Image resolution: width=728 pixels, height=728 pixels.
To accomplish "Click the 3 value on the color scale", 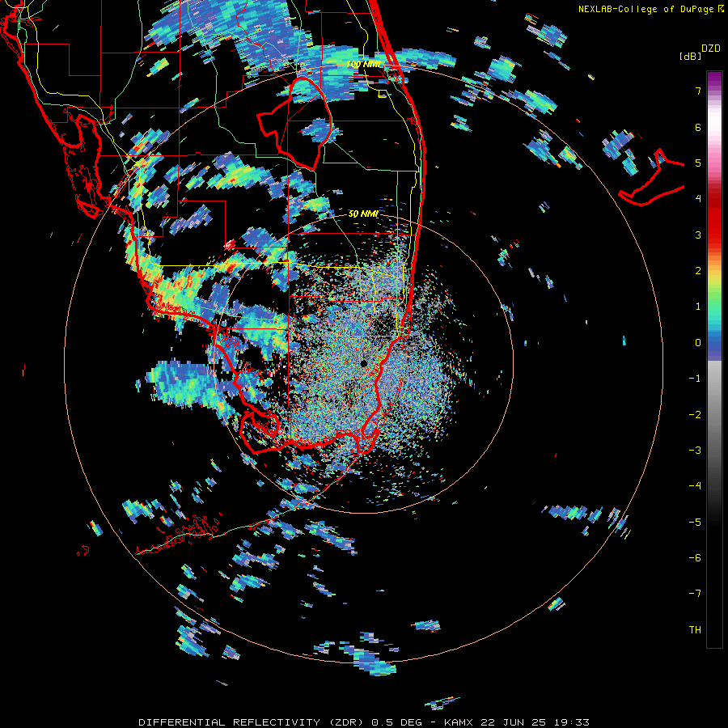I will click(698, 235).
